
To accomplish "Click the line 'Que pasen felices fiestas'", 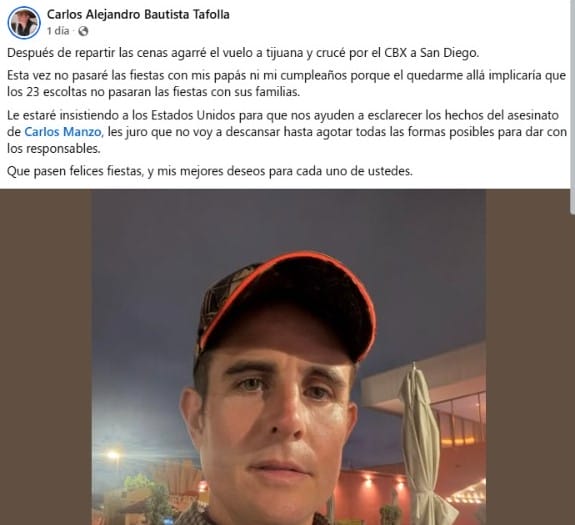I will click(x=210, y=171).
